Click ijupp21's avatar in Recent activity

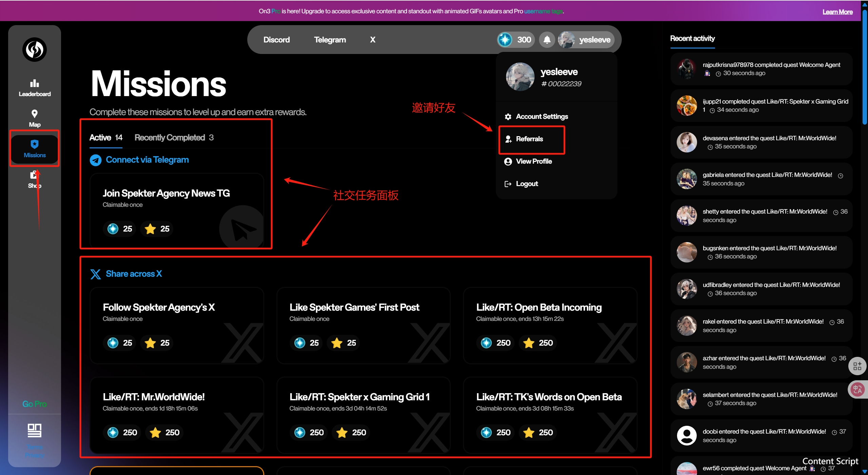point(687,106)
